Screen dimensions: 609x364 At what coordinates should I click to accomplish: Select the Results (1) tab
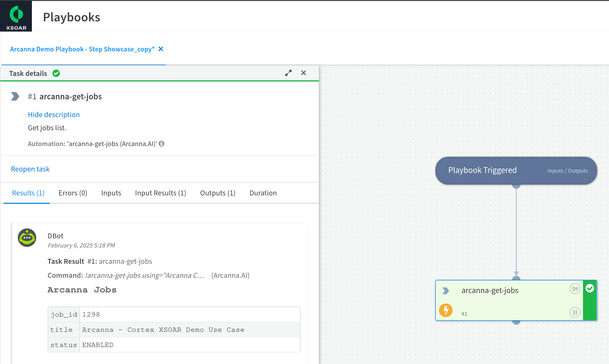click(28, 193)
